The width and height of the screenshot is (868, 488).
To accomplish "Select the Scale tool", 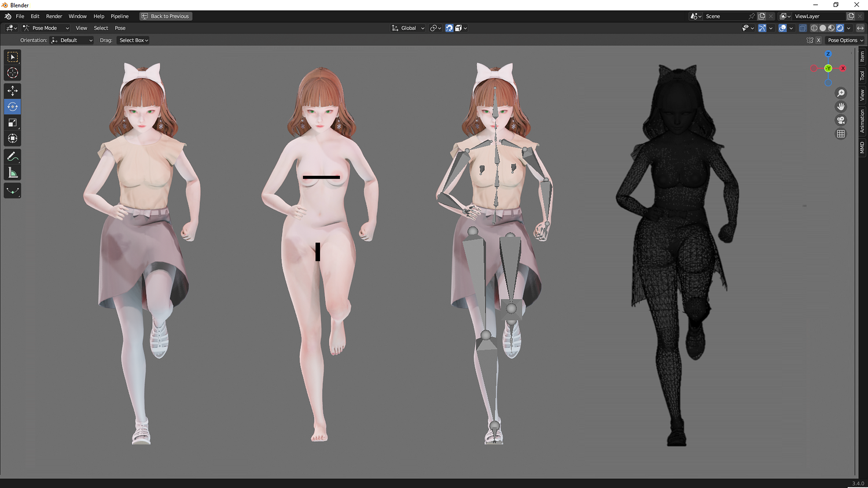I will [x=12, y=123].
